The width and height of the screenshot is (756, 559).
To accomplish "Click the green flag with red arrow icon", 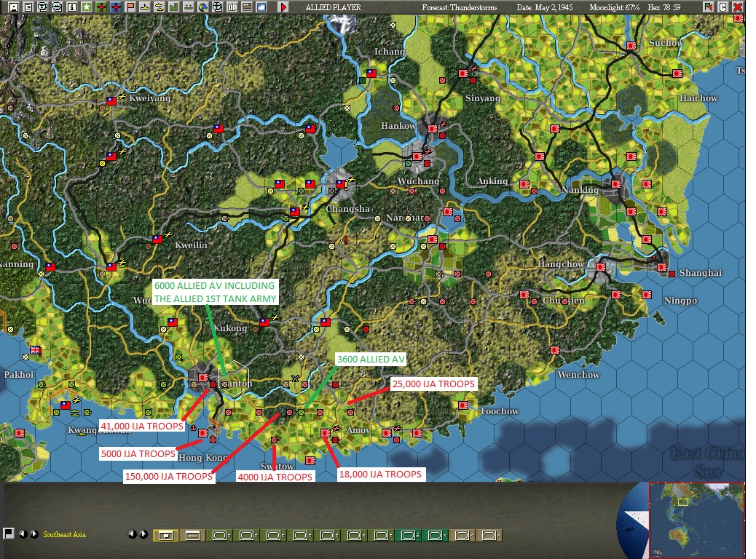I will [708, 7].
